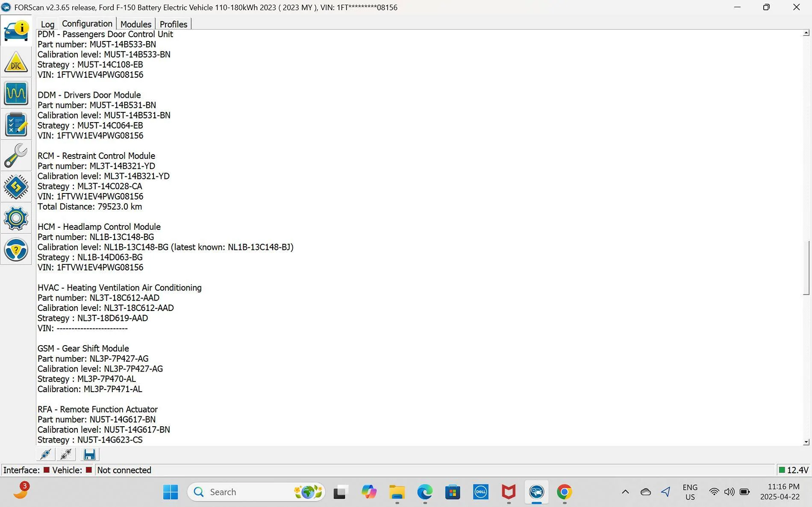Click 'PDM - Passengers Door Control Unit' heading
Image resolution: width=812 pixels, height=507 pixels.
(105, 34)
